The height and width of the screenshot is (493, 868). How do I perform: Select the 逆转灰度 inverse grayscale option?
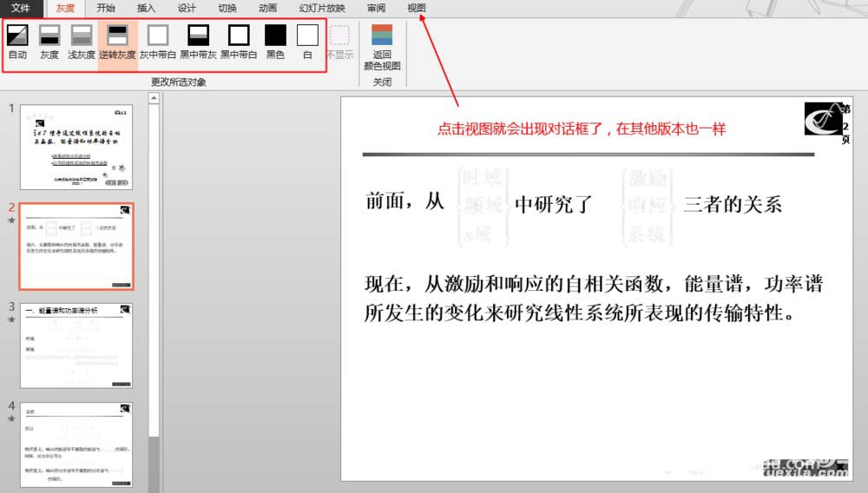pos(117,41)
